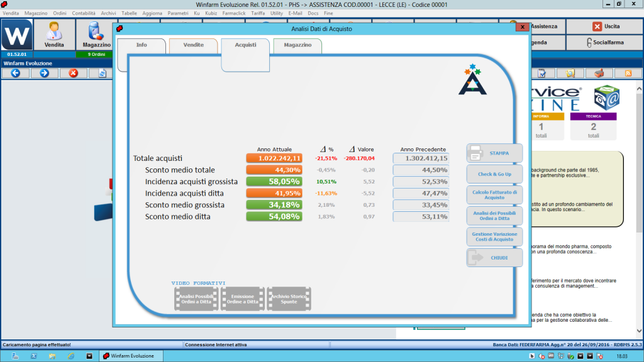Open the Vendita module
644x362 pixels.
54,35
